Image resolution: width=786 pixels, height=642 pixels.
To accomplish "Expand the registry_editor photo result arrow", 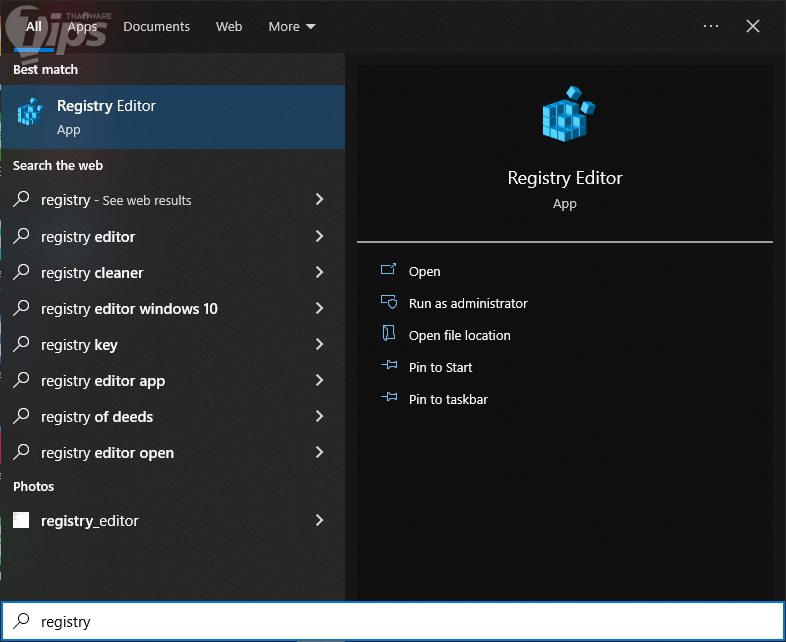I will 319,521.
